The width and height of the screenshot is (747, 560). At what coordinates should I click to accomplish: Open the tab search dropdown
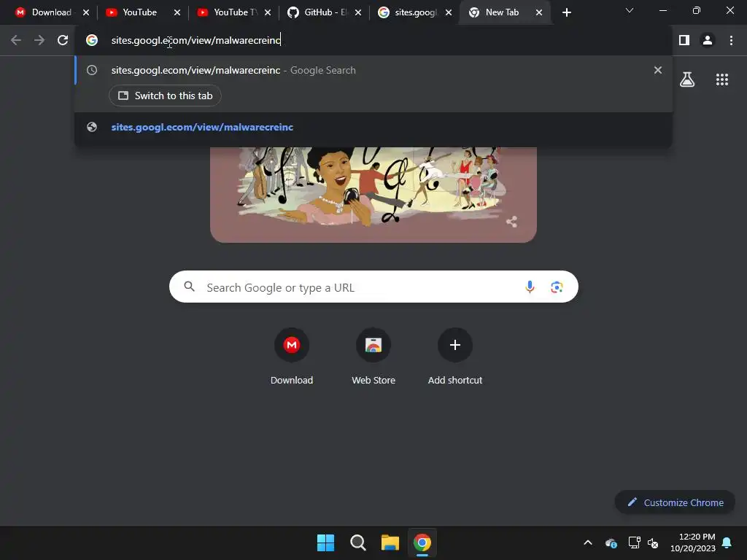coord(630,10)
